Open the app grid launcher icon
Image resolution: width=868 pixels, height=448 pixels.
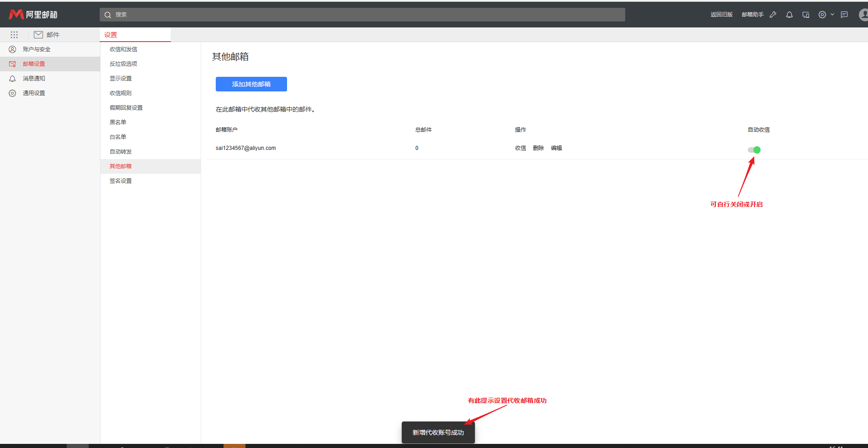[x=14, y=35]
